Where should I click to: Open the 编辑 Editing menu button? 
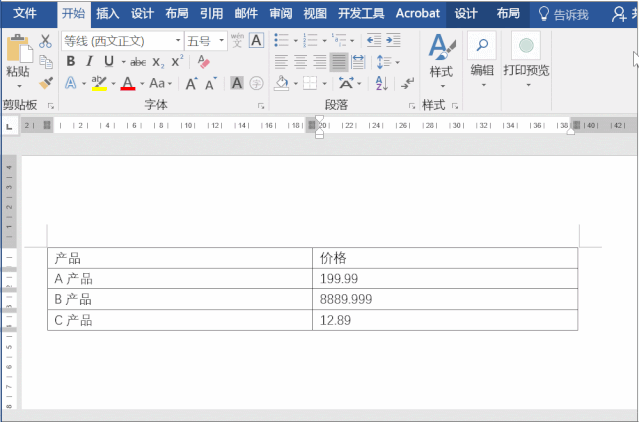click(x=482, y=61)
